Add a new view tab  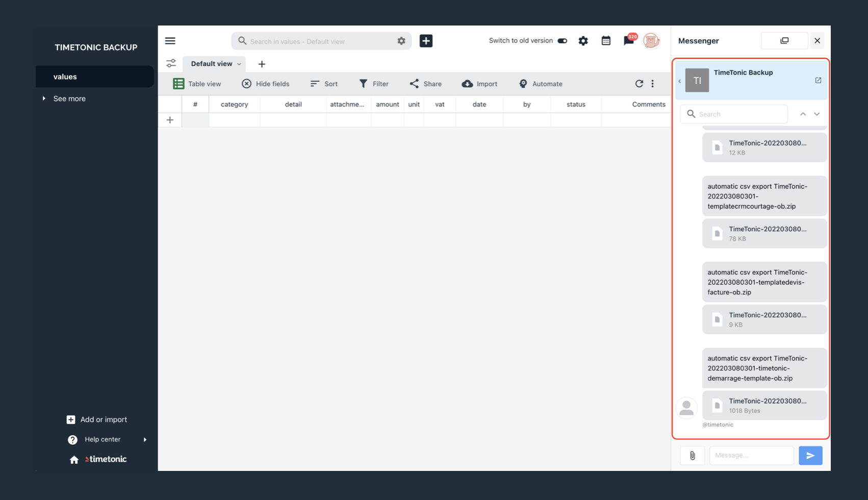pos(262,64)
